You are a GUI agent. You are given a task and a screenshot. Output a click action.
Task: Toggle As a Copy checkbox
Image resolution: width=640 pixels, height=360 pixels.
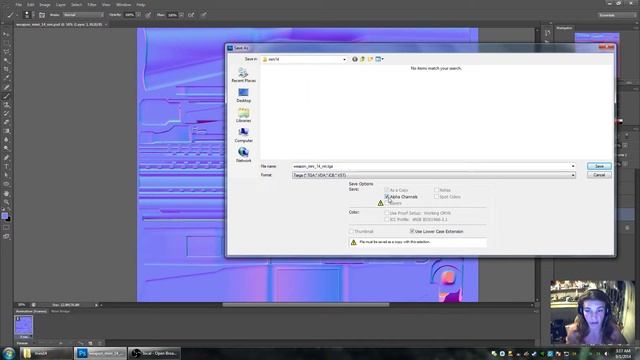click(x=387, y=190)
